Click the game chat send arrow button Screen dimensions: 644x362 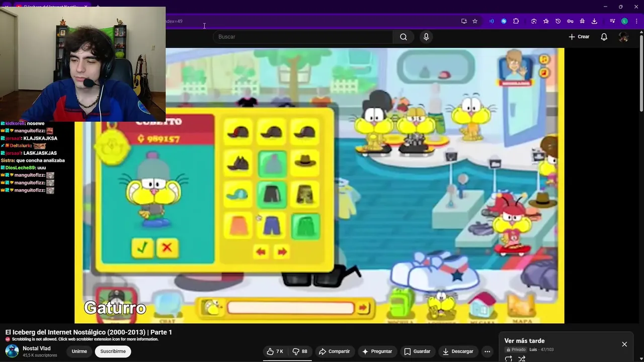coord(363,308)
